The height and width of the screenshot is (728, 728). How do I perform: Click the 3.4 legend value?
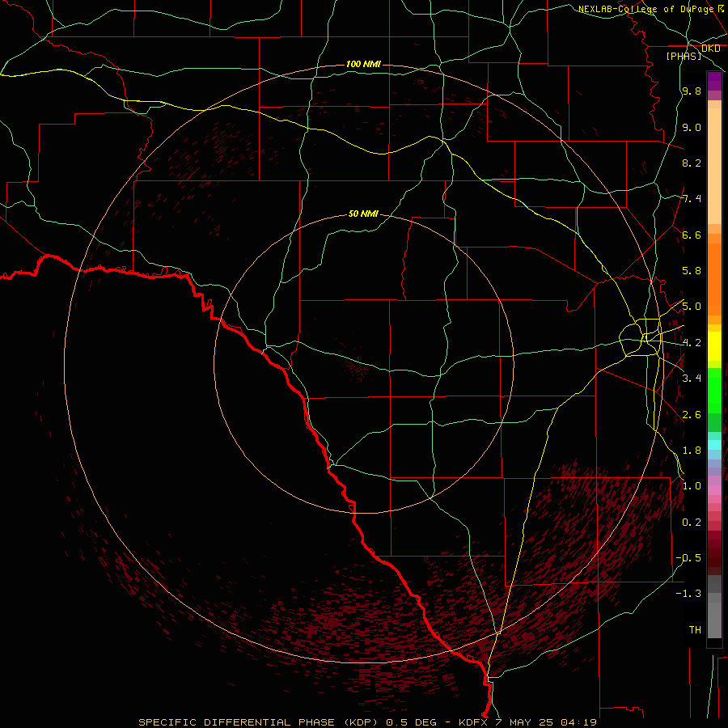(x=692, y=379)
